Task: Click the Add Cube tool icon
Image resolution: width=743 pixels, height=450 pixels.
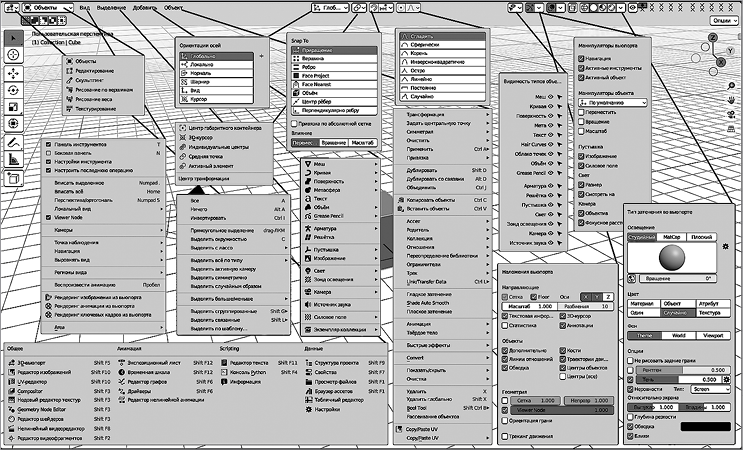Action: 12,177
